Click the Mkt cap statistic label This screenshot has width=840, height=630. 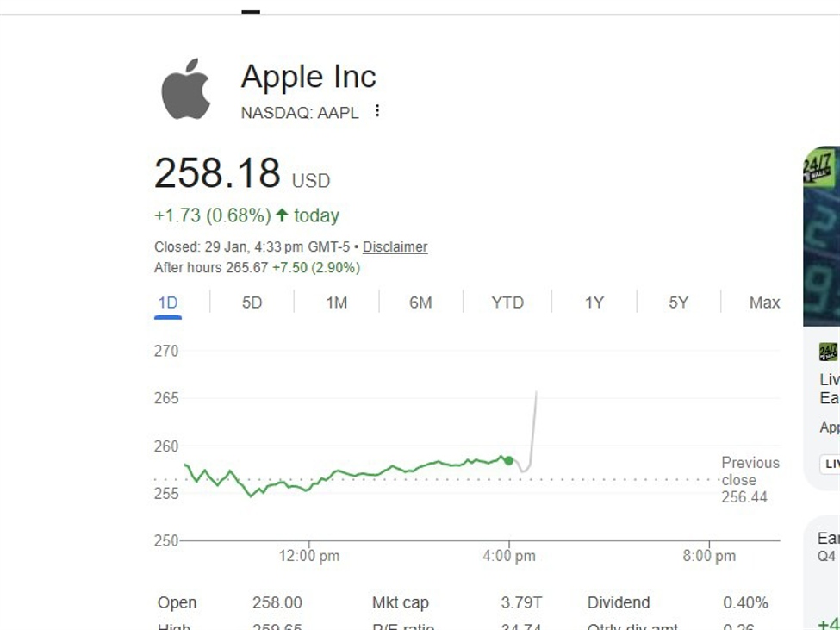click(400, 602)
